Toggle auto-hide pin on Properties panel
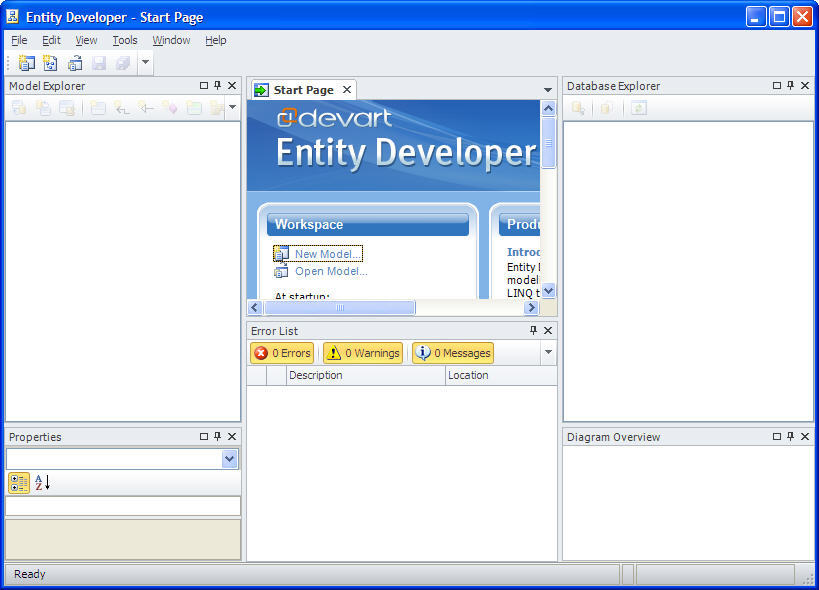The image size is (819, 590). pos(218,436)
